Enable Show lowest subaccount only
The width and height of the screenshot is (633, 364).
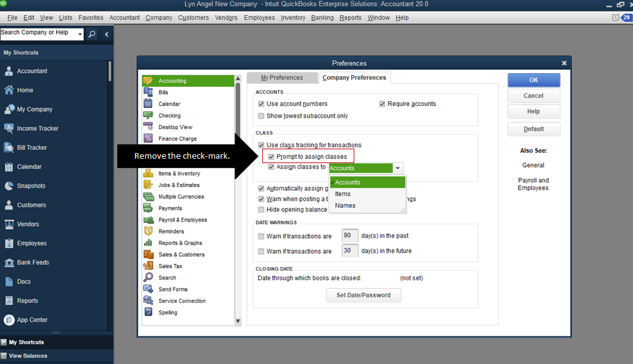coord(261,116)
